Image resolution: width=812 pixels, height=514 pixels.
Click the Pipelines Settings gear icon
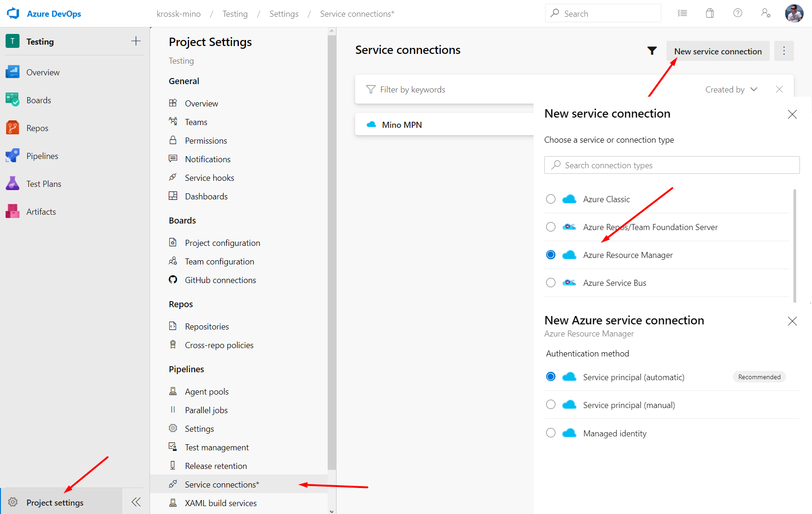[173, 428]
